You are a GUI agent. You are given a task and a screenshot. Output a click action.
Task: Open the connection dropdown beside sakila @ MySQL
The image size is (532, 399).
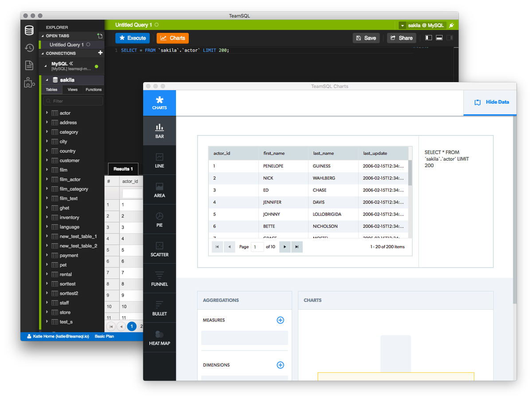[x=402, y=25]
